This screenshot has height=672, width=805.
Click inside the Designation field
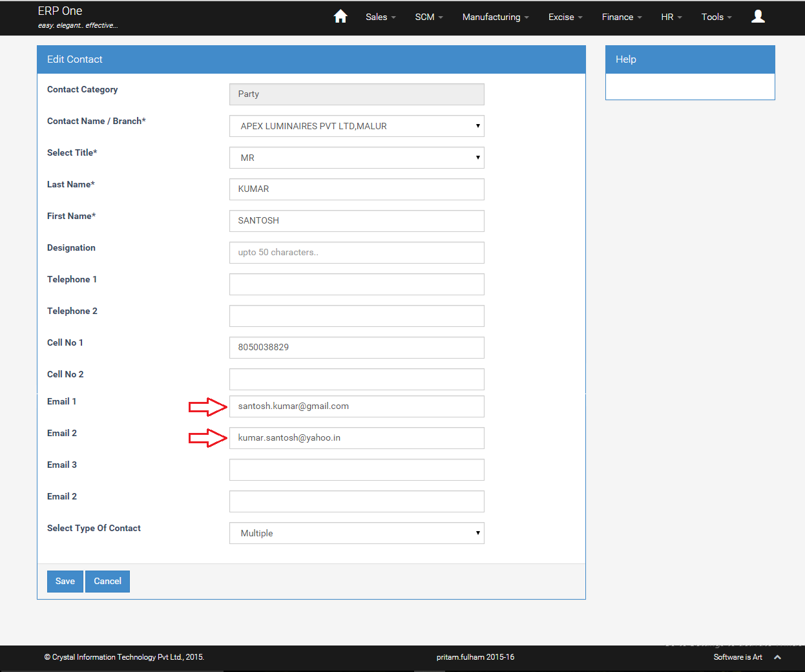point(357,252)
